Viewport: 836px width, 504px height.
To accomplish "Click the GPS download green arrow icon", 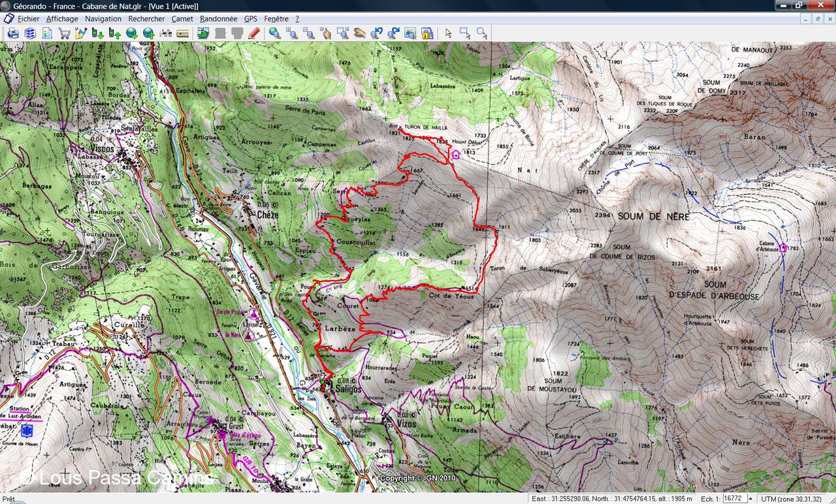I will (98, 33).
